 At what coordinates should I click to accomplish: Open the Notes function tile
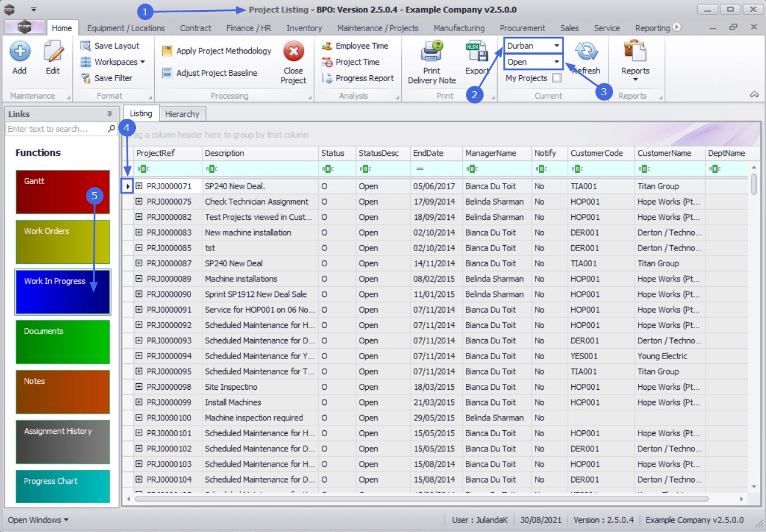point(62,392)
